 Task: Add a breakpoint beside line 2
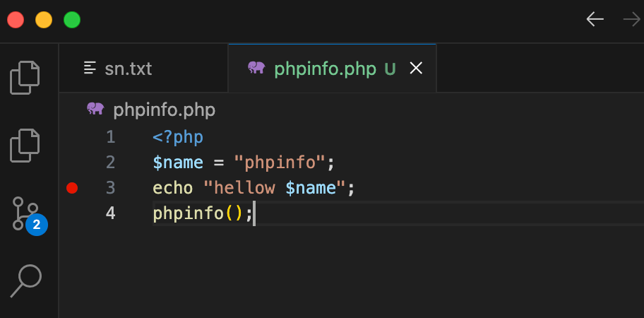tap(72, 163)
